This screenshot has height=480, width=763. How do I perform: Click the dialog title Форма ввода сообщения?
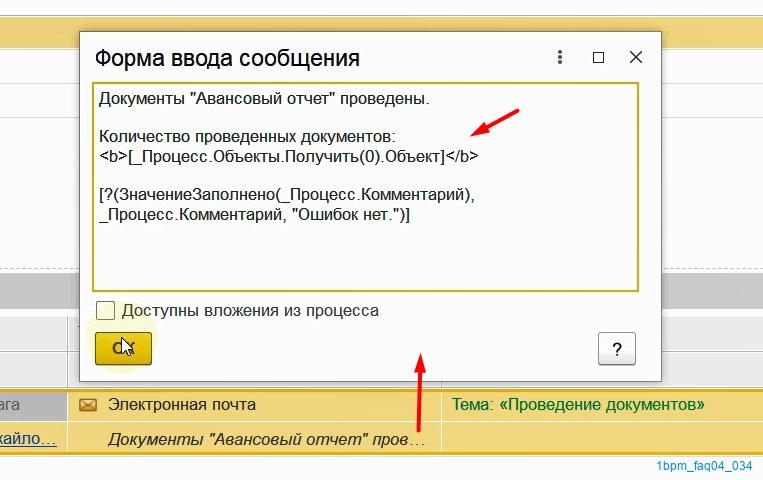pos(227,58)
